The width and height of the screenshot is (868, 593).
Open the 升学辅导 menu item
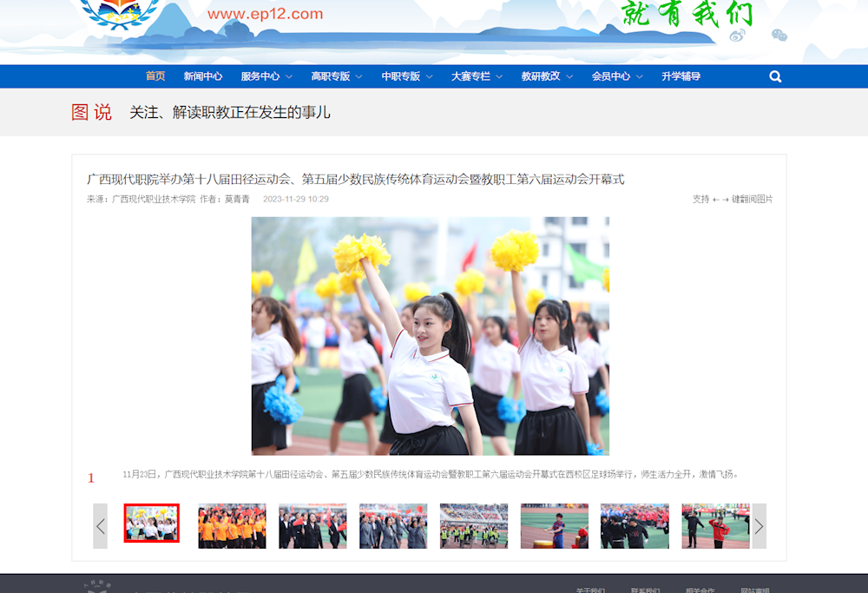681,76
